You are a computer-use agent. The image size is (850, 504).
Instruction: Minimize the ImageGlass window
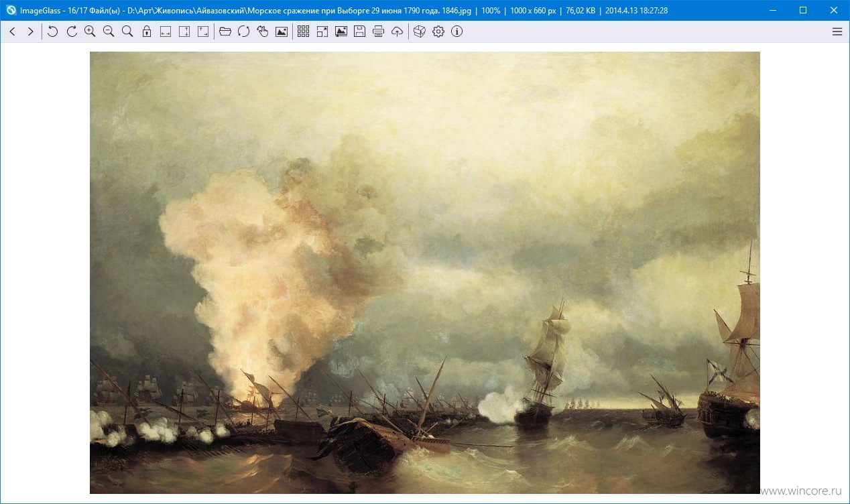pyautogui.click(x=772, y=10)
